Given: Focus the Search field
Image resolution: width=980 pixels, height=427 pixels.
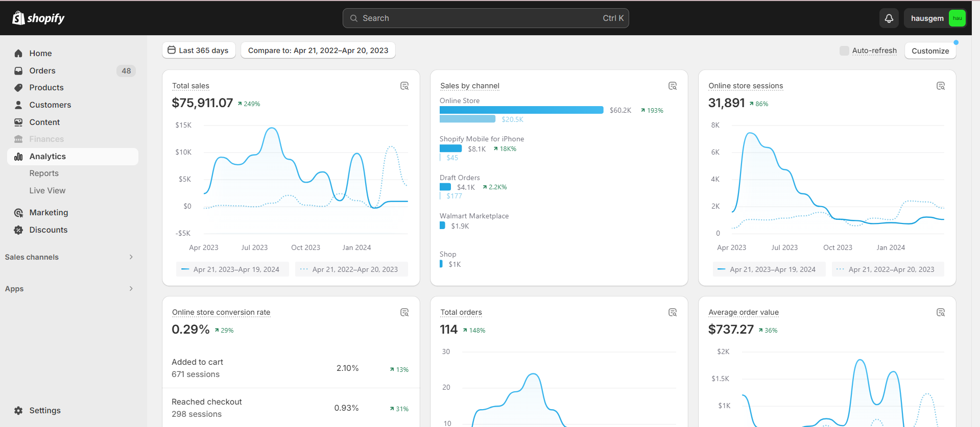Looking at the screenshot, I should click(x=486, y=18).
